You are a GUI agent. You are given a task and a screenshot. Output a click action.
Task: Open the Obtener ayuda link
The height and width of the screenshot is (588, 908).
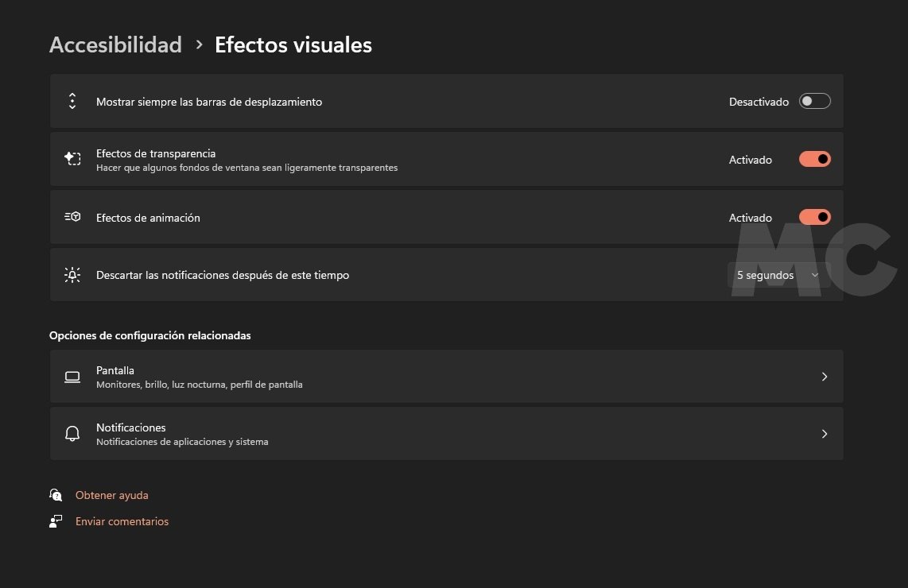pos(112,495)
